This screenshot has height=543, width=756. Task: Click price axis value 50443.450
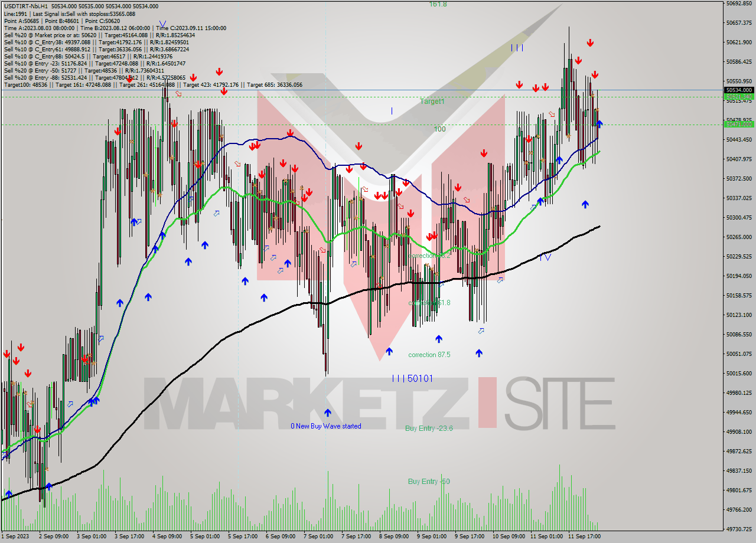pos(739,139)
